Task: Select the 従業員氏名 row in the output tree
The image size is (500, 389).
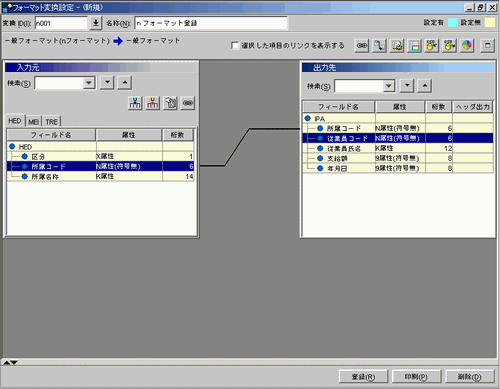Action: click(398, 148)
